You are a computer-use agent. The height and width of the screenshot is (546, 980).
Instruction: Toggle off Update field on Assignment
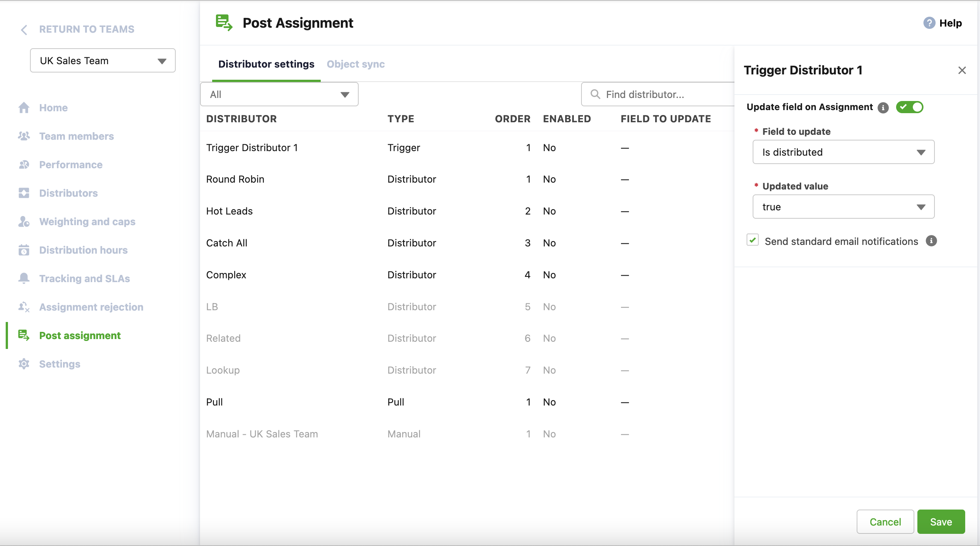point(909,107)
